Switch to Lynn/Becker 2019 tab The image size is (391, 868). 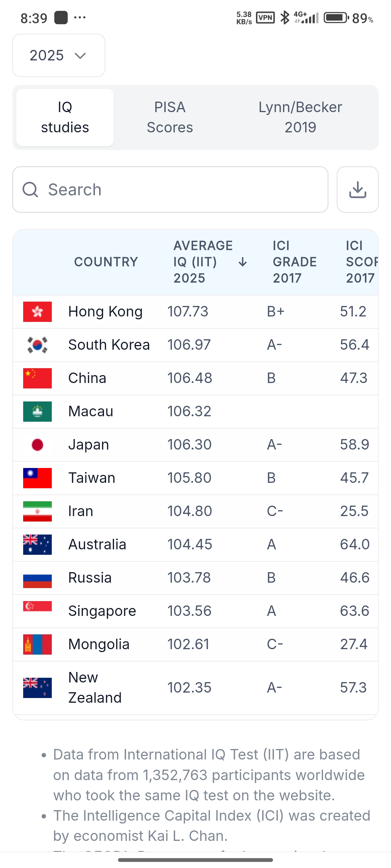click(300, 117)
